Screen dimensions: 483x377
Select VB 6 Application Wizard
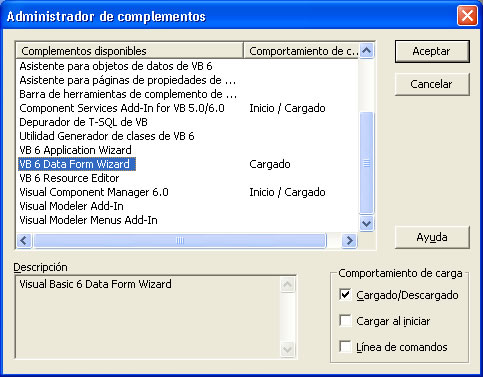pyautogui.click(x=75, y=150)
